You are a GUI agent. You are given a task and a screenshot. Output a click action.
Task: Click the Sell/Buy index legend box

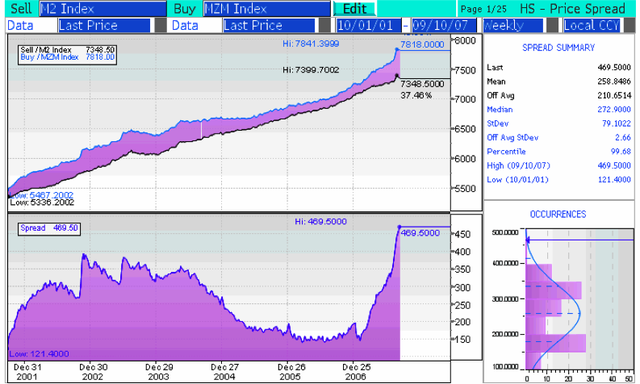pyautogui.click(x=67, y=54)
